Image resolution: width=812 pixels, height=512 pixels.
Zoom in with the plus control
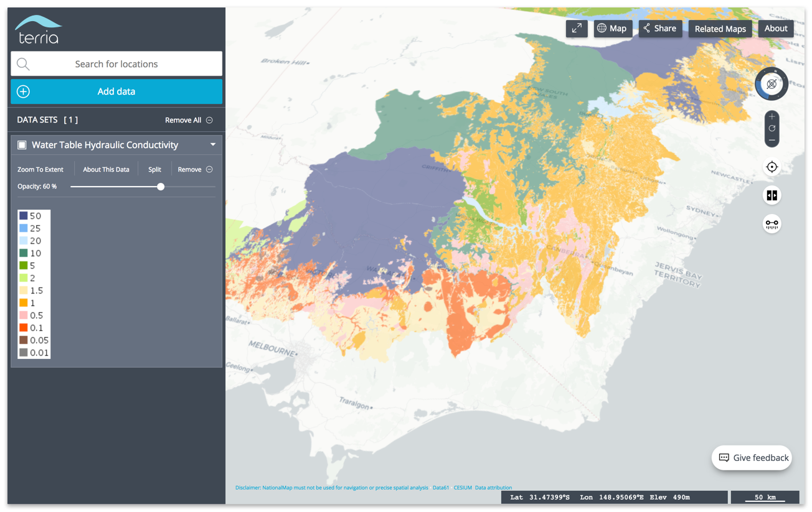772,116
